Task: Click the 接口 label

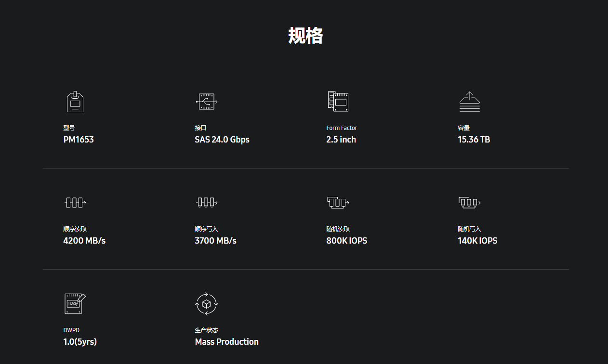Action: [200, 128]
